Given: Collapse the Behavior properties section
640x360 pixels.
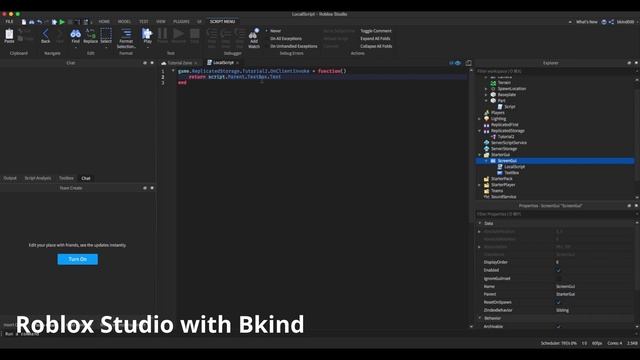Looking at the screenshot, I should point(480,318).
